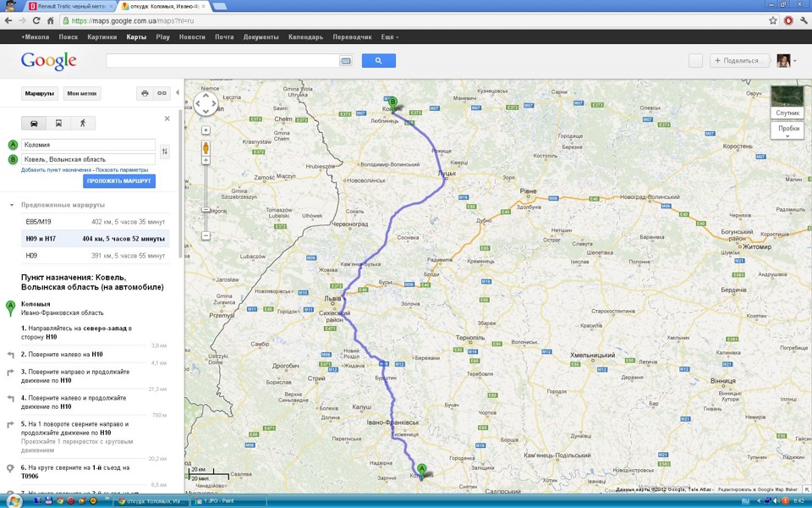This screenshot has height=508, width=812.
Task: Open the 'Еще' dropdown in the black bar
Action: (x=390, y=36)
